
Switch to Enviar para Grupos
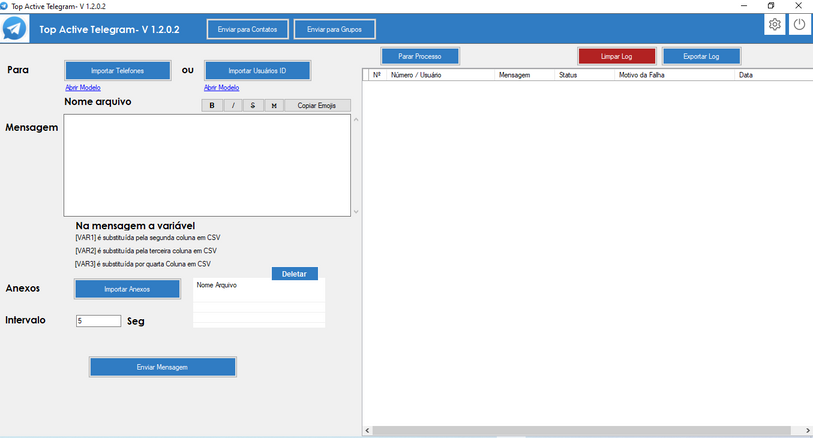[334, 29]
